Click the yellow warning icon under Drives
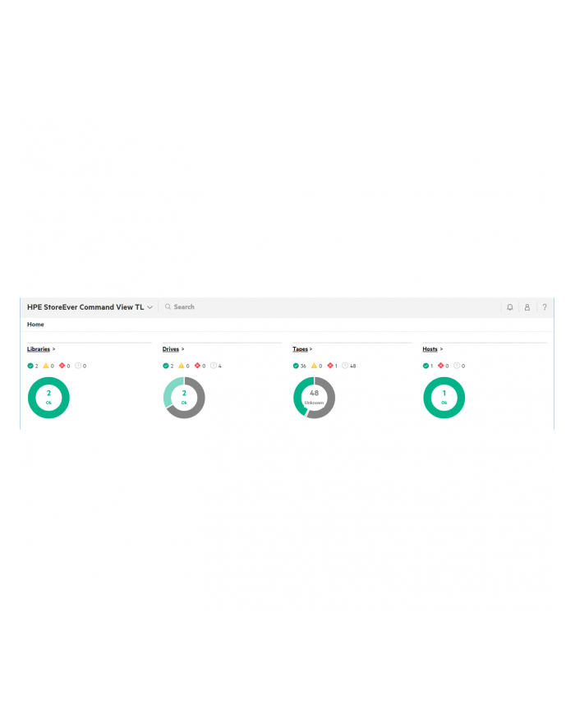This screenshot has height=728, width=575. [x=182, y=366]
